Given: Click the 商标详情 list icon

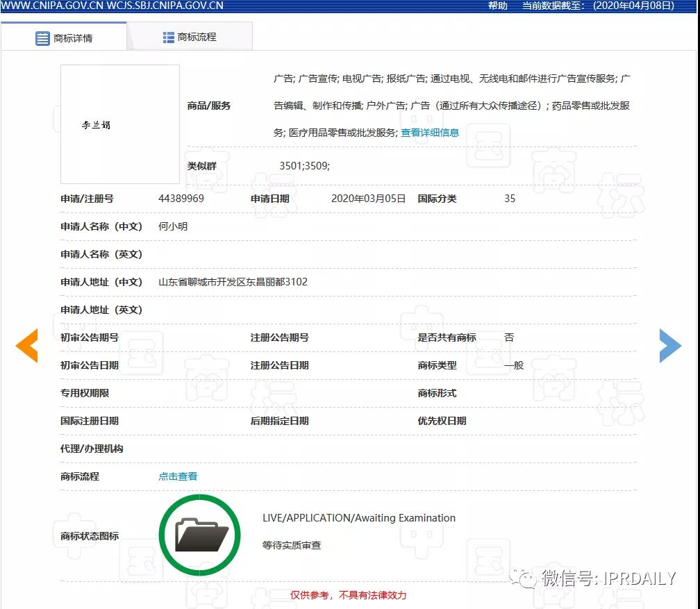Looking at the screenshot, I should pos(42,38).
